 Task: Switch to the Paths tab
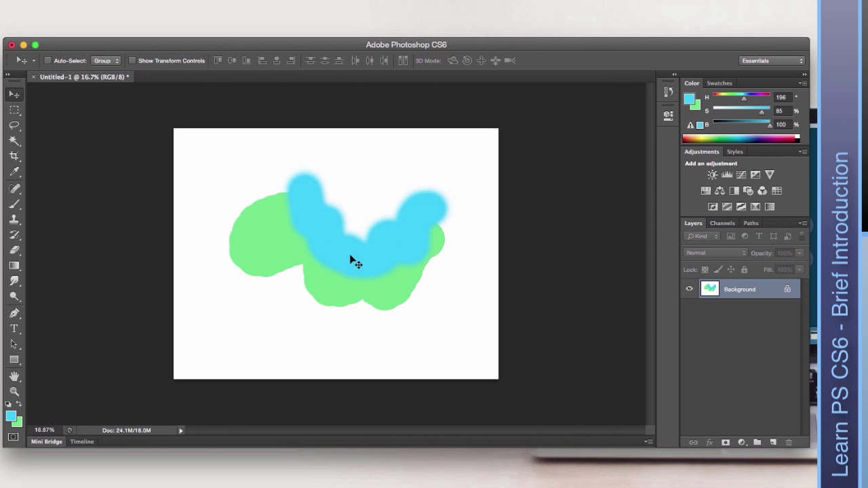[x=751, y=223]
